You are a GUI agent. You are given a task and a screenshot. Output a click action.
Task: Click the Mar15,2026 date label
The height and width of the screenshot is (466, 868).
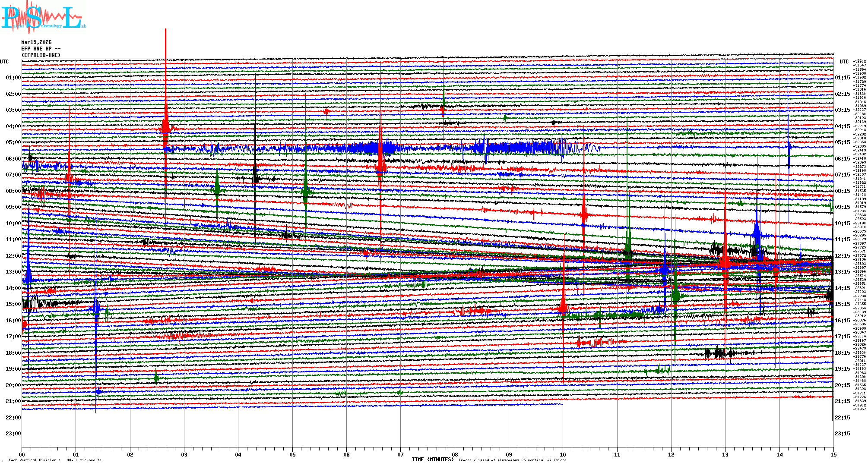coord(36,42)
